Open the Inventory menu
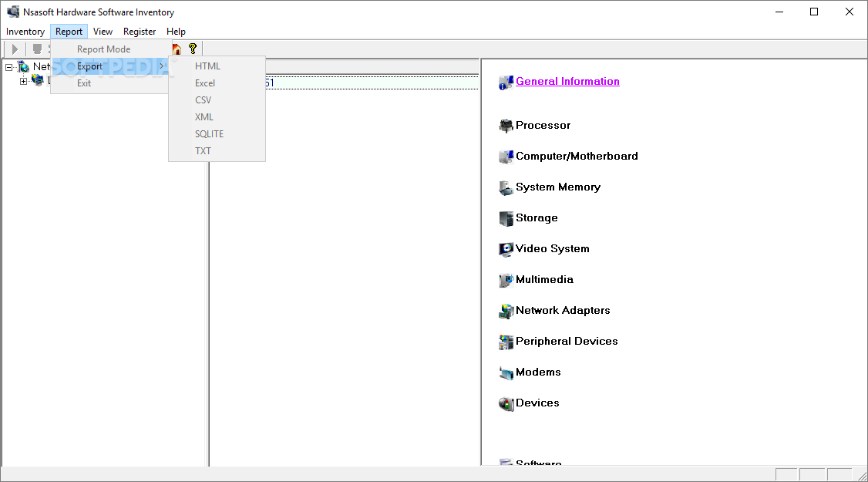Viewport: 868px width, 482px height. tap(25, 32)
